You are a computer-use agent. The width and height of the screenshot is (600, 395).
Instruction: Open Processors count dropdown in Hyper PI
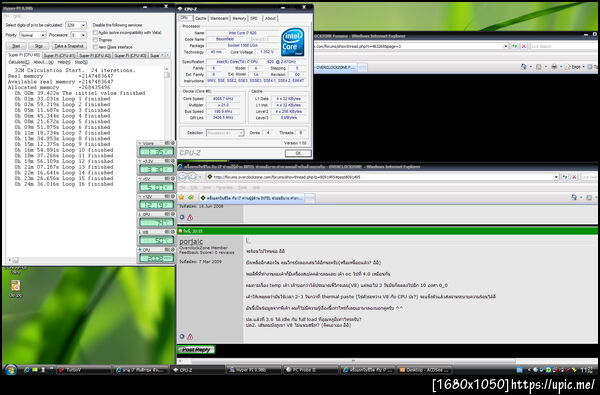pyautogui.click(x=78, y=35)
